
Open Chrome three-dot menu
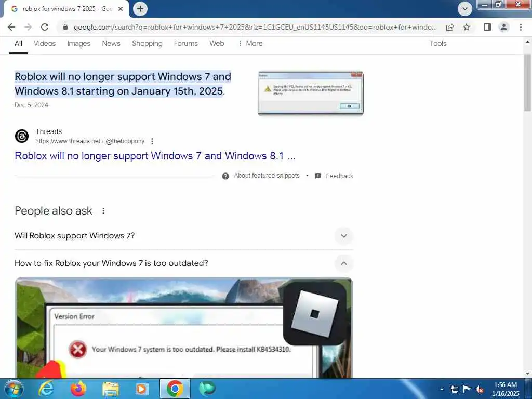point(521,27)
